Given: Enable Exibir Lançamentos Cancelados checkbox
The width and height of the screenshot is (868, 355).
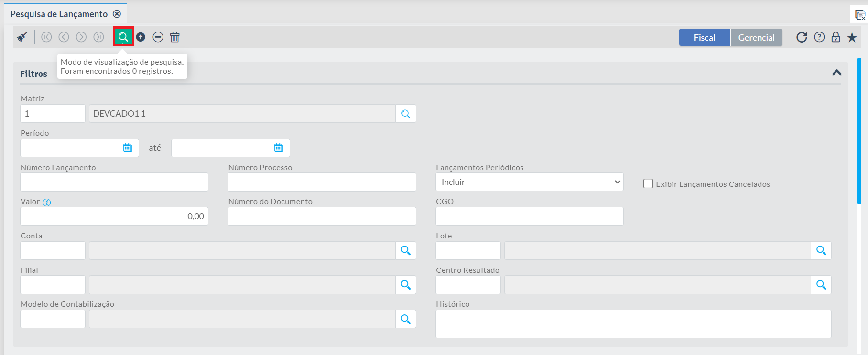Looking at the screenshot, I should pos(648,184).
